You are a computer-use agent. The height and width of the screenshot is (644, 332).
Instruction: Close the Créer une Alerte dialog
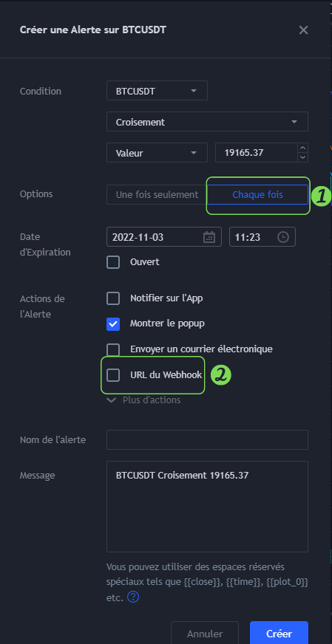tap(303, 30)
